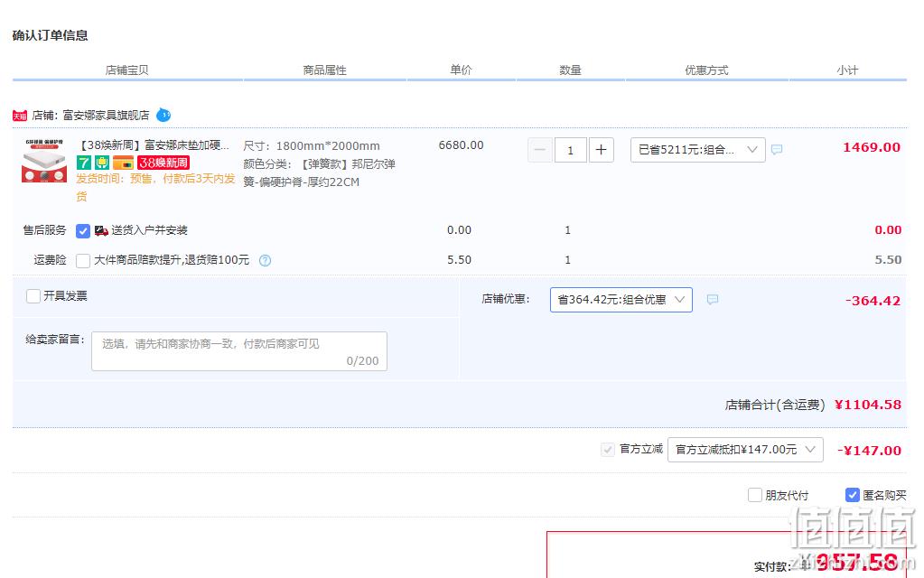Open the 【38焕新周】富安娜床垫 product title link
Image resolution: width=924 pixels, height=578 pixels.
pos(154,144)
